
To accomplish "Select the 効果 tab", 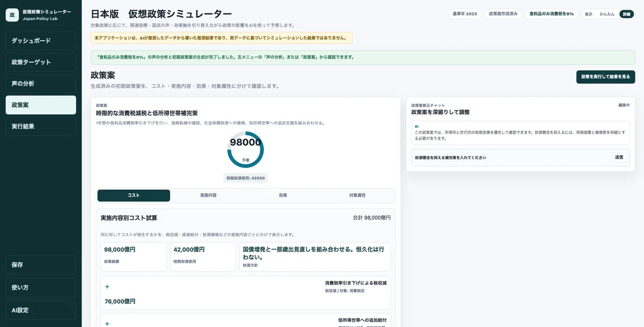I will [x=283, y=195].
